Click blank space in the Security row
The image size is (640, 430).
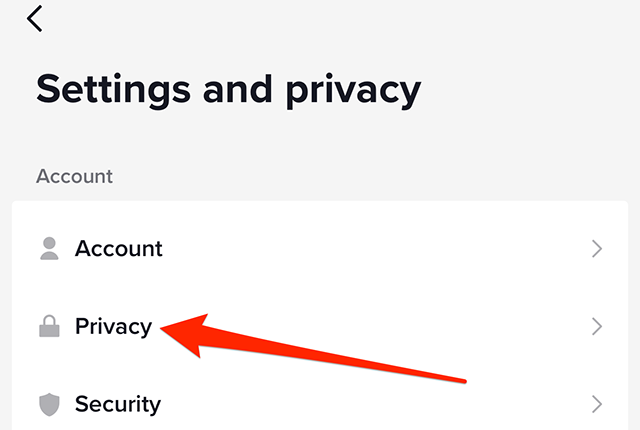click(x=380, y=404)
